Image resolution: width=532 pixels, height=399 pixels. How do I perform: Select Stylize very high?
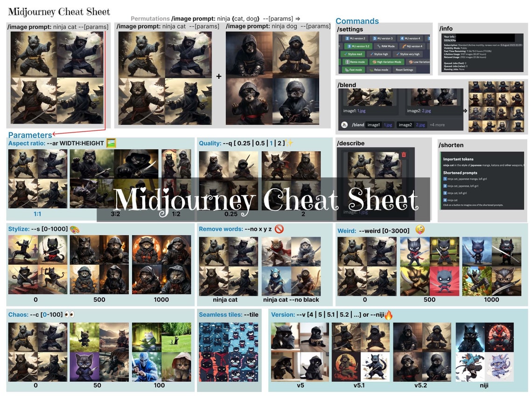408,54
